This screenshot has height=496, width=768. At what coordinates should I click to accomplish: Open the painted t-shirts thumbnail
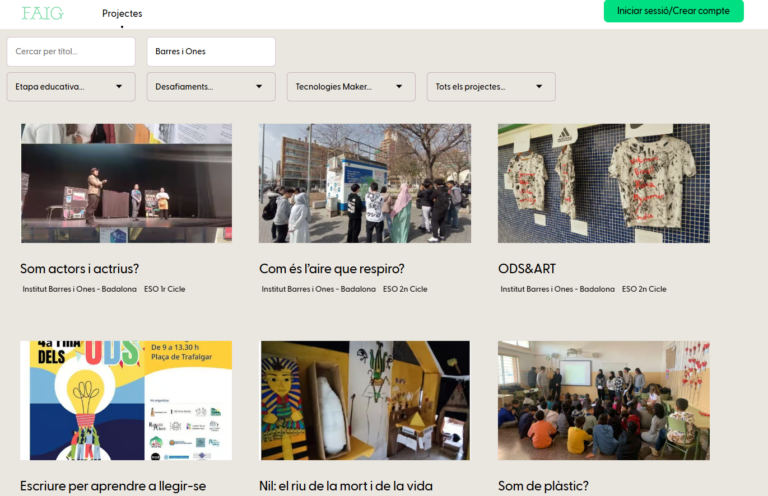click(x=604, y=183)
